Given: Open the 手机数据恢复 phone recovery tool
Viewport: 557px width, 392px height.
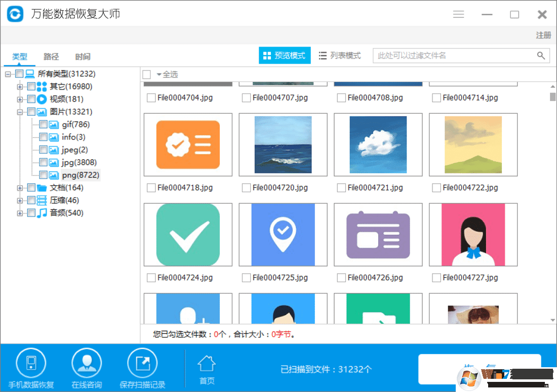Looking at the screenshot, I should pyautogui.click(x=31, y=368).
